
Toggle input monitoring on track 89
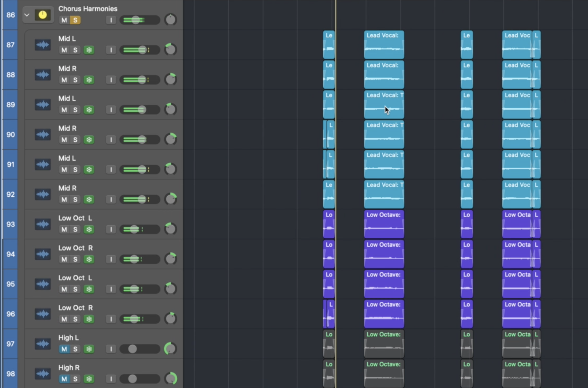pos(111,110)
